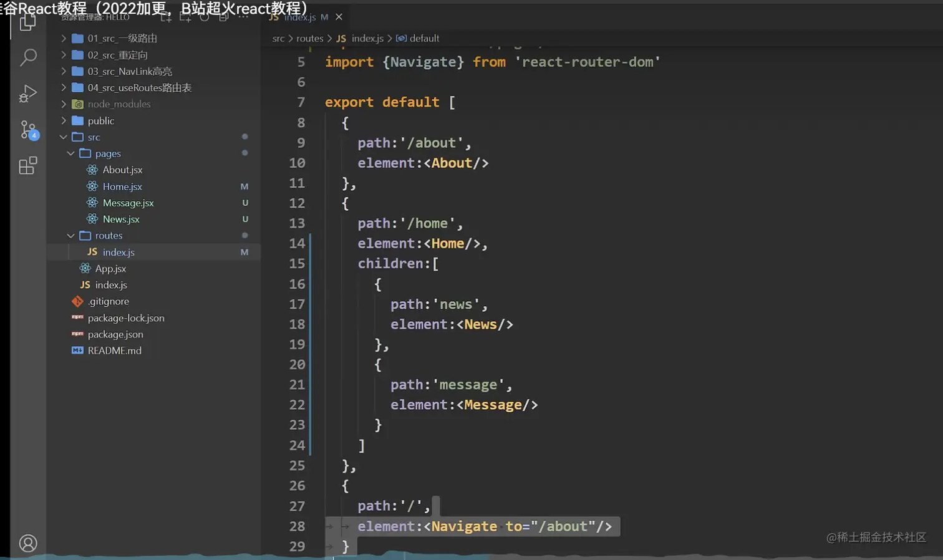This screenshot has height=560, width=943.
Task: Click the U status badge on News.jsx
Action: click(245, 219)
